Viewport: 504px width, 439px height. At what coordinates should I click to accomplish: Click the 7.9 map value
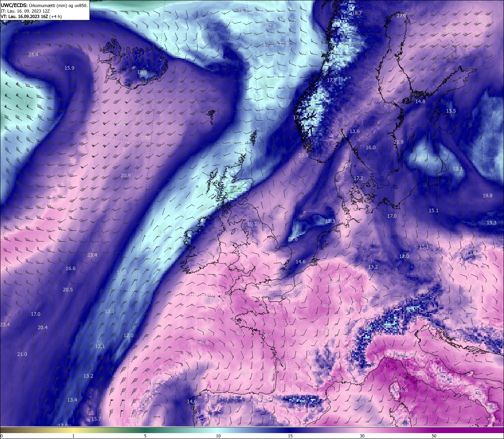[x=26, y=101]
